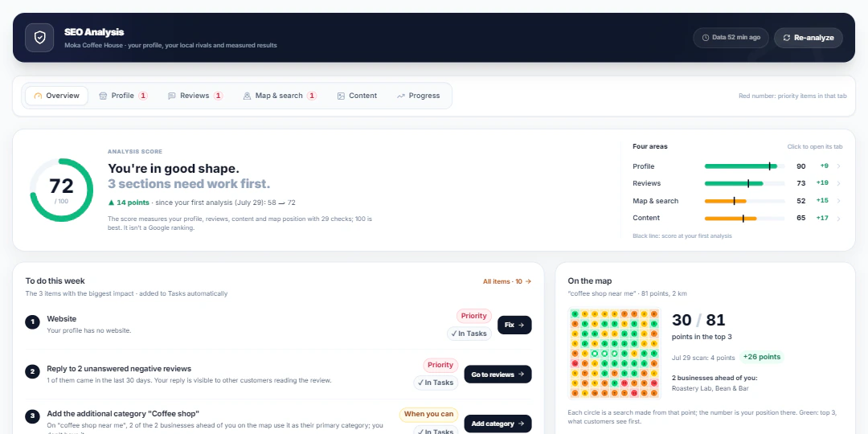Click the Roastery Lab, Bean & Bar text
868x434 pixels.
pyautogui.click(x=710, y=388)
